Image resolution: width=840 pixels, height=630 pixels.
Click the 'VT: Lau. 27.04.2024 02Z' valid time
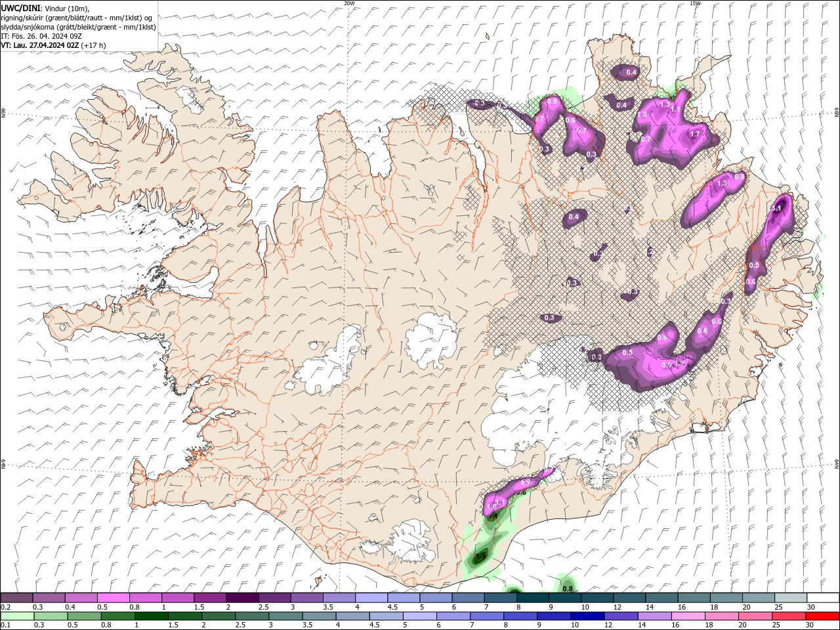pos(39,45)
